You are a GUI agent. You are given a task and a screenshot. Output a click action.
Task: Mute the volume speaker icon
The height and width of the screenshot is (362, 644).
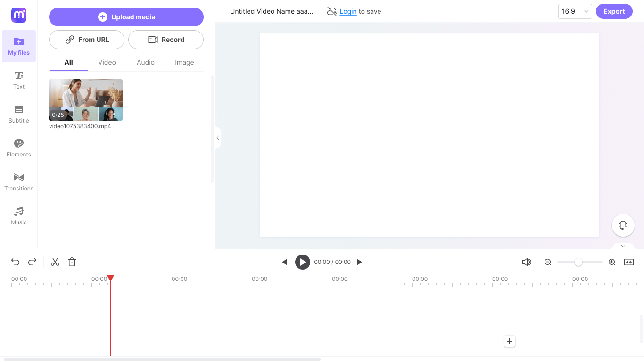tap(527, 262)
